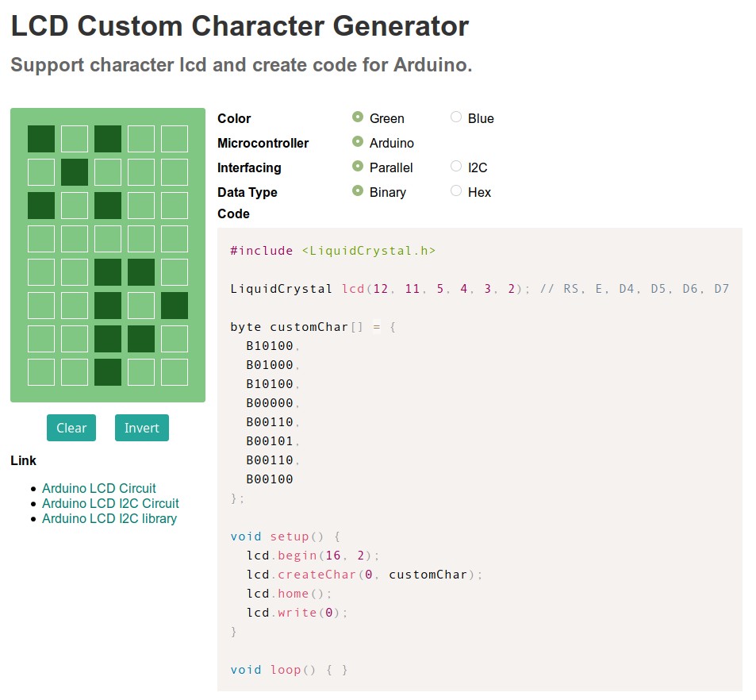Toggle bottom-left pixel of character grid
This screenshot has height=700, width=756.
tap(41, 372)
